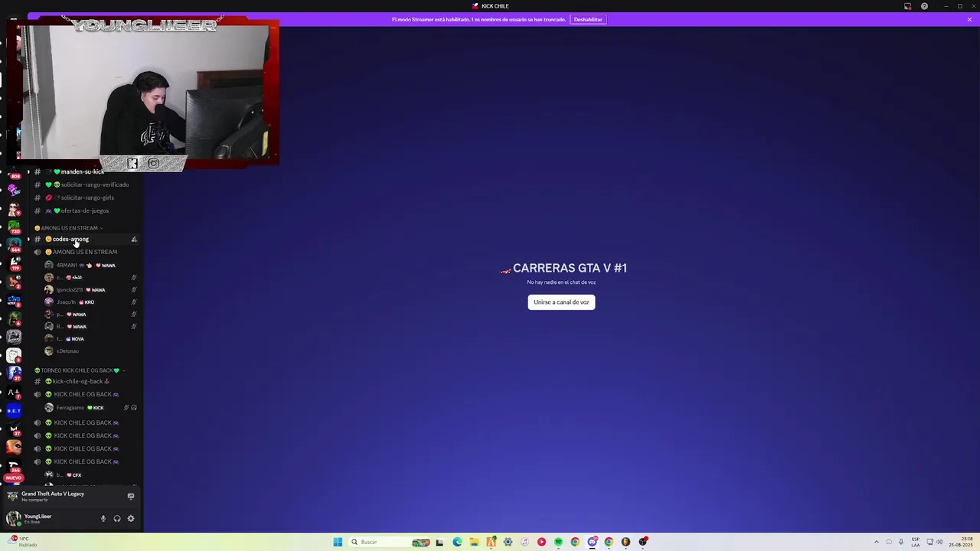Open the Apple Music taskbar icon
The height and width of the screenshot is (551, 980).
[x=524, y=542]
